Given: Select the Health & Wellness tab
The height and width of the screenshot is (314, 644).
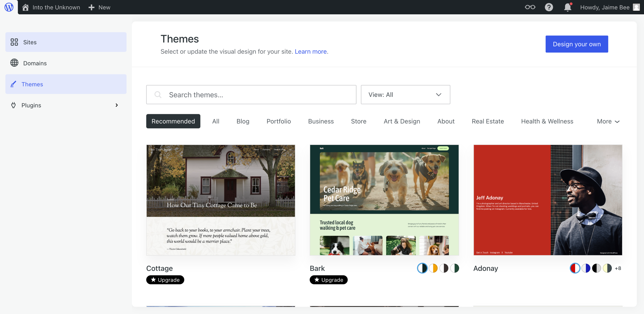Looking at the screenshot, I should click(x=547, y=121).
